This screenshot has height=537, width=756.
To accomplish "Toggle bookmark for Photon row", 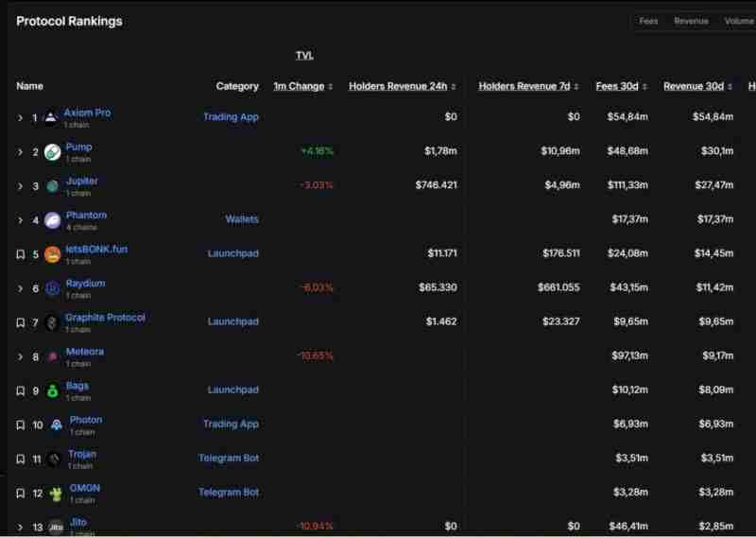I will (x=21, y=424).
